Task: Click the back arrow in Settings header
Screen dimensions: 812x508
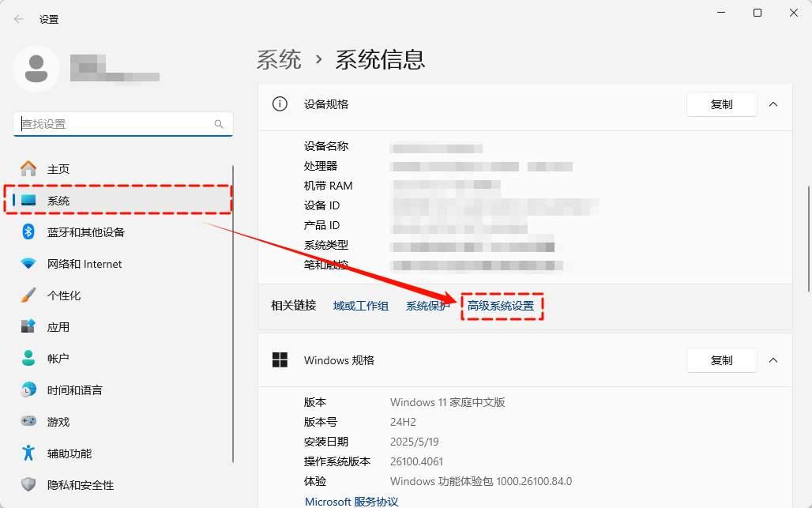Action: [19, 19]
